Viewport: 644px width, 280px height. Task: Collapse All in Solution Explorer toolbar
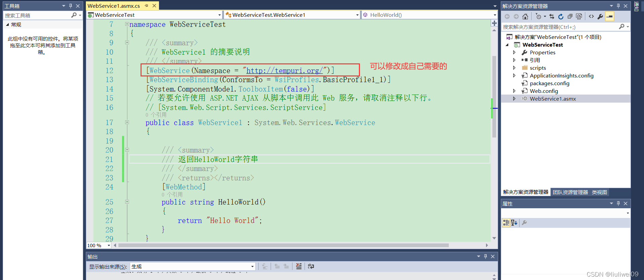[x=570, y=16]
